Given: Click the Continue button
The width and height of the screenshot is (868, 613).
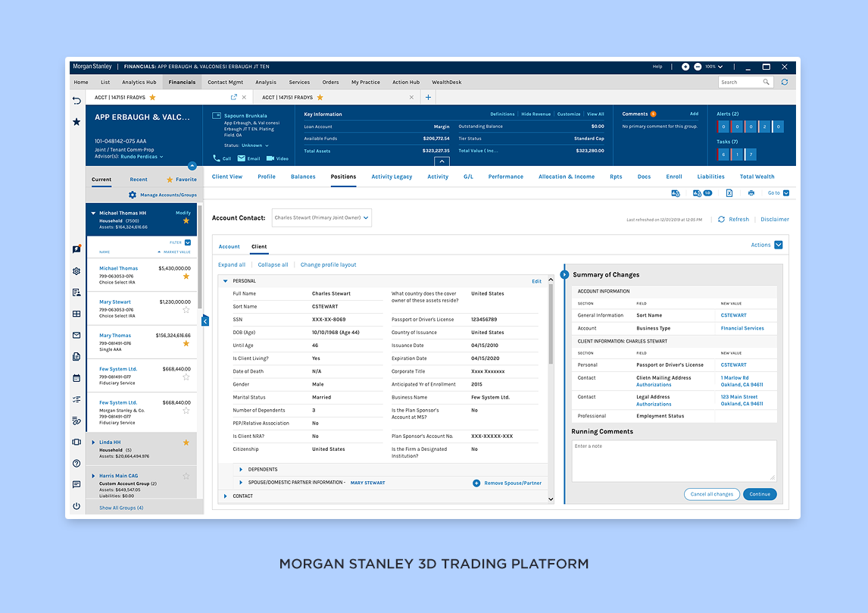Looking at the screenshot, I should pyautogui.click(x=760, y=494).
